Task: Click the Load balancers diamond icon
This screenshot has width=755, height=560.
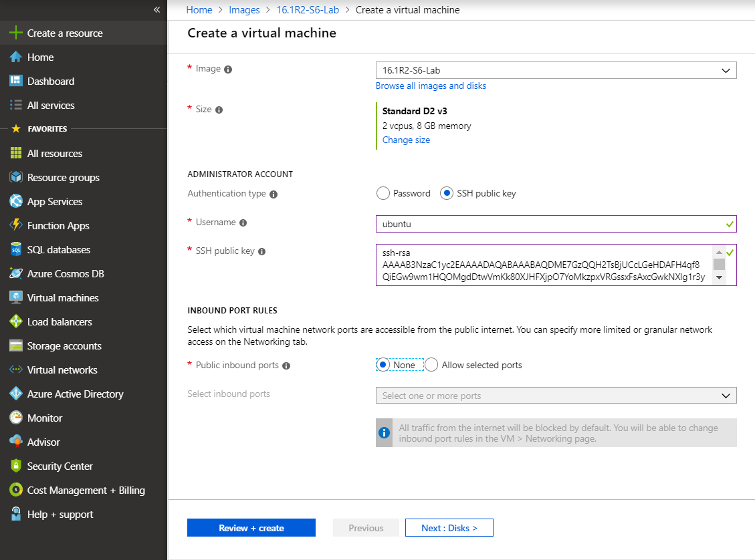Action: pos(16,321)
